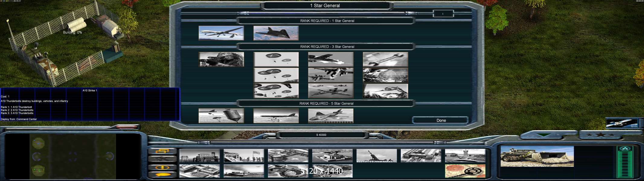
Task: Pick the rightmost 5 Star General power
Action: [x=331, y=116]
